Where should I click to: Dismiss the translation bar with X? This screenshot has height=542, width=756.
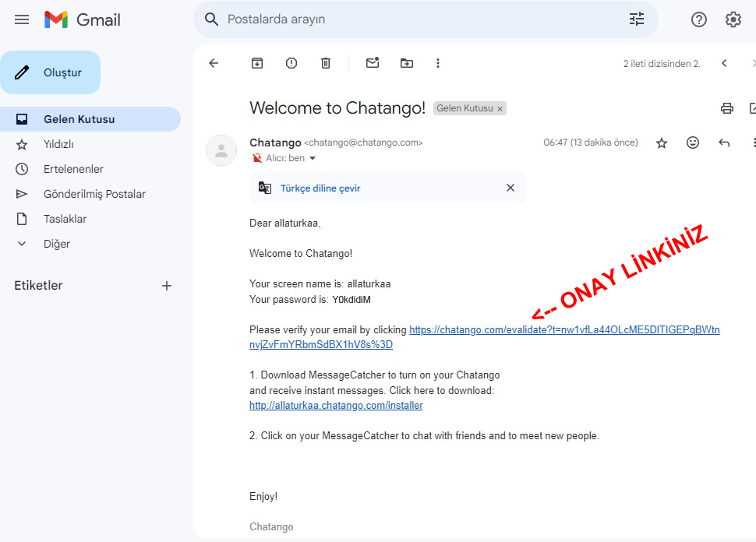click(x=510, y=188)
